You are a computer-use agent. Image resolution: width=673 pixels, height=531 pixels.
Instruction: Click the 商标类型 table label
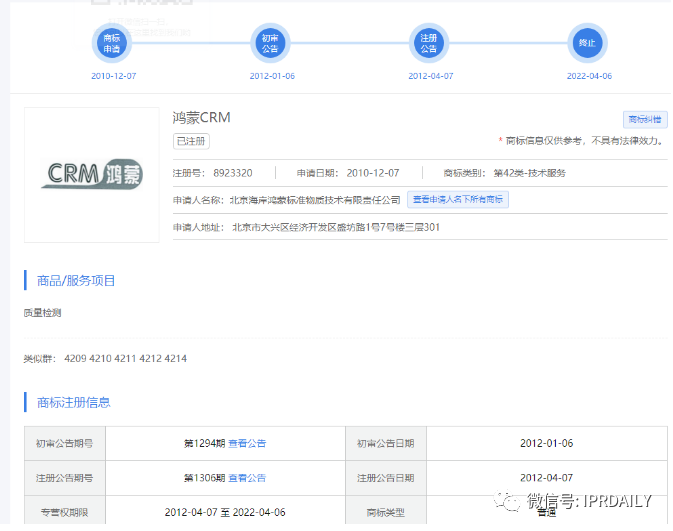tap(386, 512)
